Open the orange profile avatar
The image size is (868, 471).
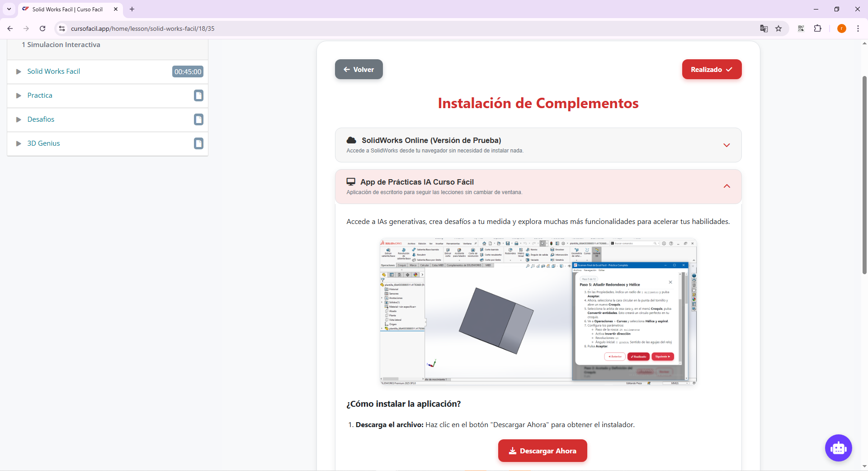pyautogui.click(x=841, y=29)
